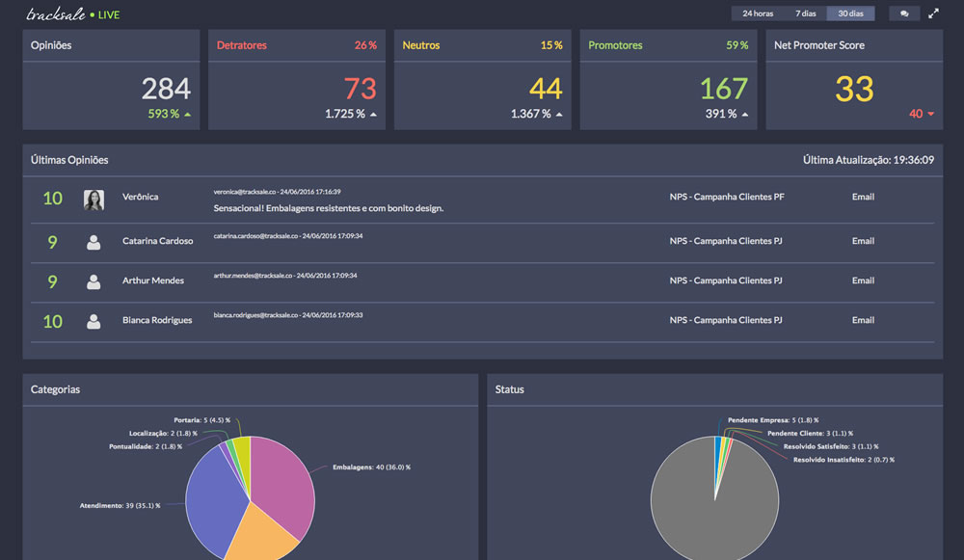Click the Net Promoter Score value 33
Screen dimensions: 964x560
pyautogui.click(x=854, y=89)
